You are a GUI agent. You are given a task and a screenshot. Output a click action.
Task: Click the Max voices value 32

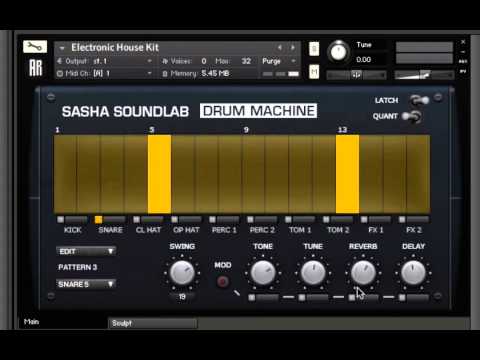point(246,61)
